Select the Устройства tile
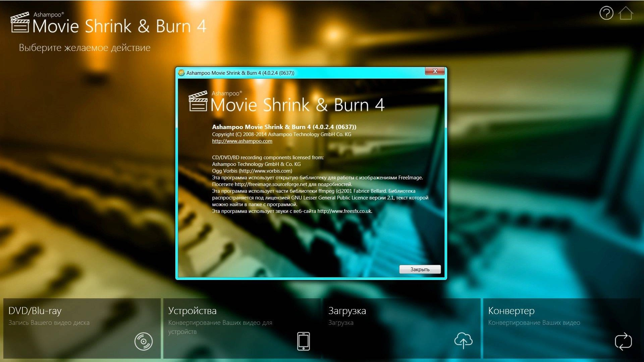Viewport: 644px width, 362px height. coord(242,328)
